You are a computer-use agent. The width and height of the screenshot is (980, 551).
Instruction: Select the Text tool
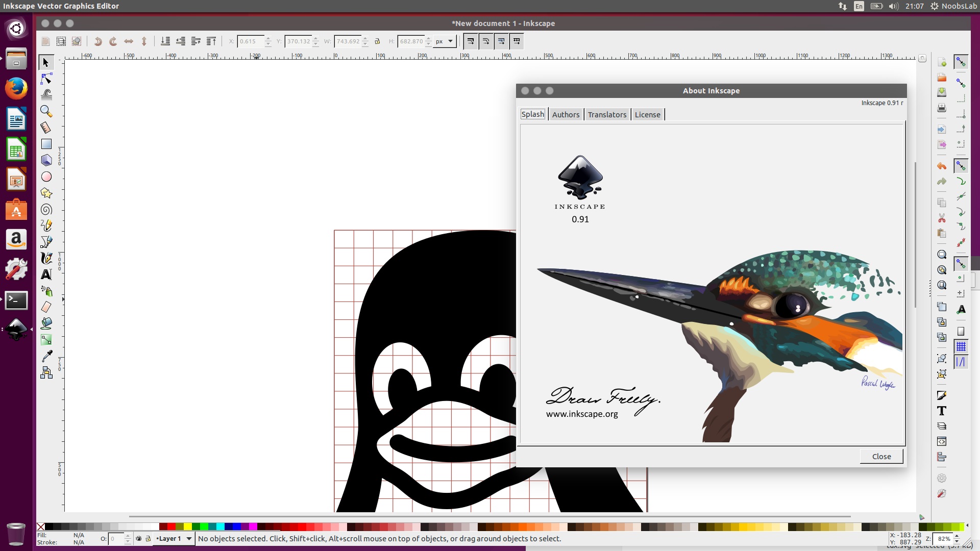tap(46, 274)
